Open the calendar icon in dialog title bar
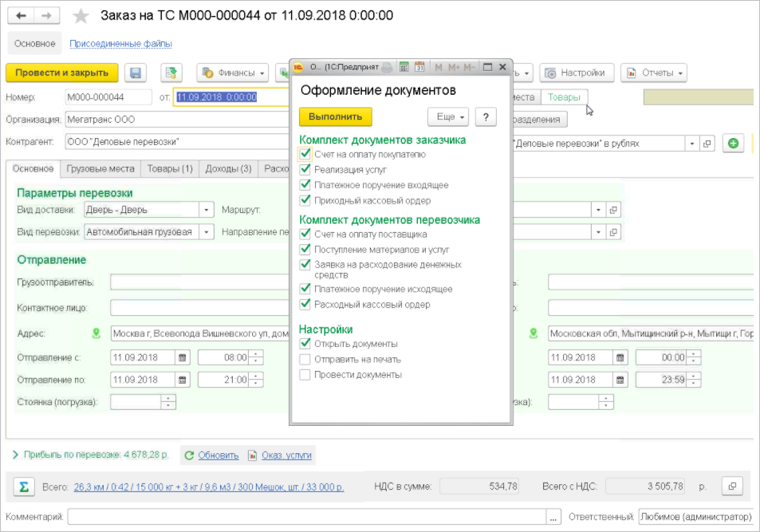Image resolution: width=760 pixels, height=532 pixels. 419,67
